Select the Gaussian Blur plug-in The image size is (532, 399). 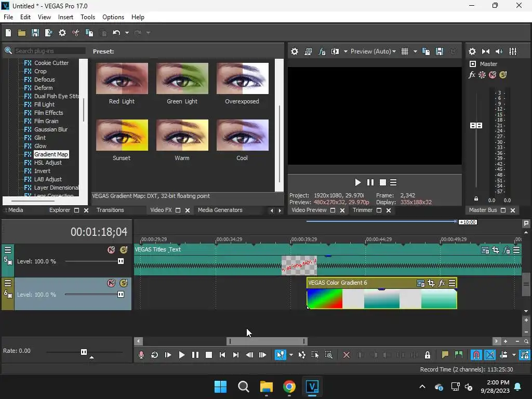tap(51, 129)
